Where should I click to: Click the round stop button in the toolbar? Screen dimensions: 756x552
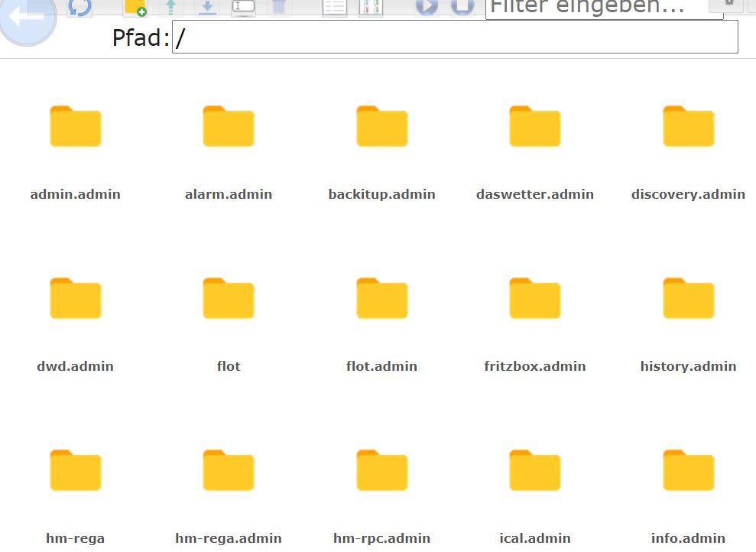[462, 8]
